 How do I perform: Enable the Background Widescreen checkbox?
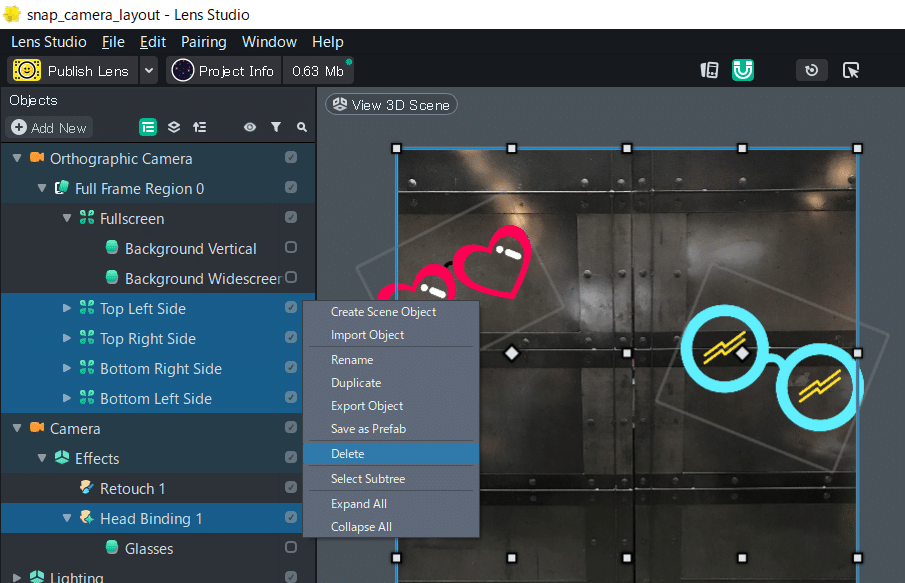[291, 278]
